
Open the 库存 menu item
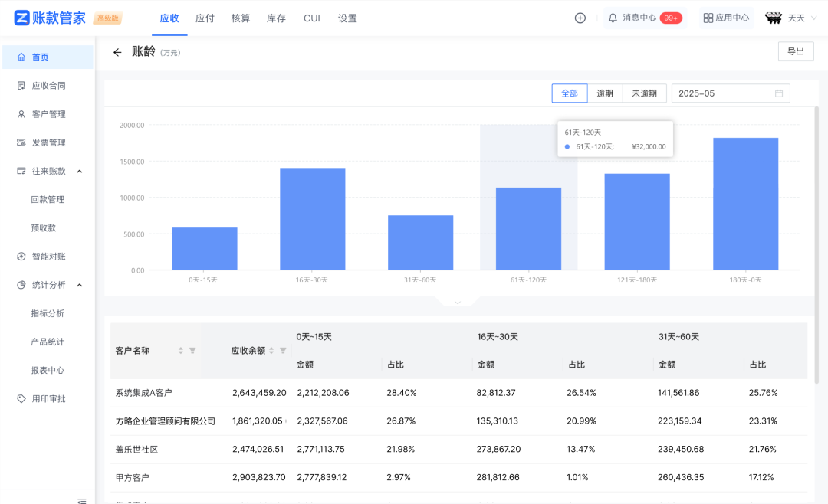point(276,18)
